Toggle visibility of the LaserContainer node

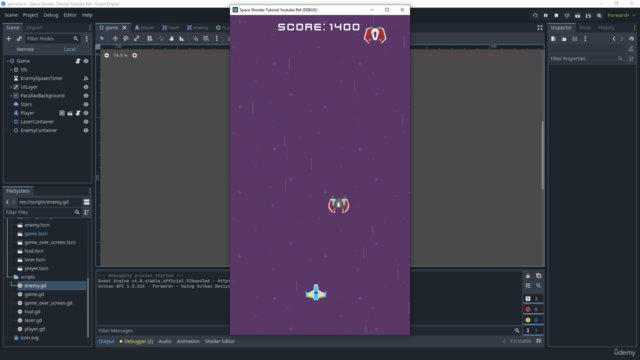coord(86,122)
